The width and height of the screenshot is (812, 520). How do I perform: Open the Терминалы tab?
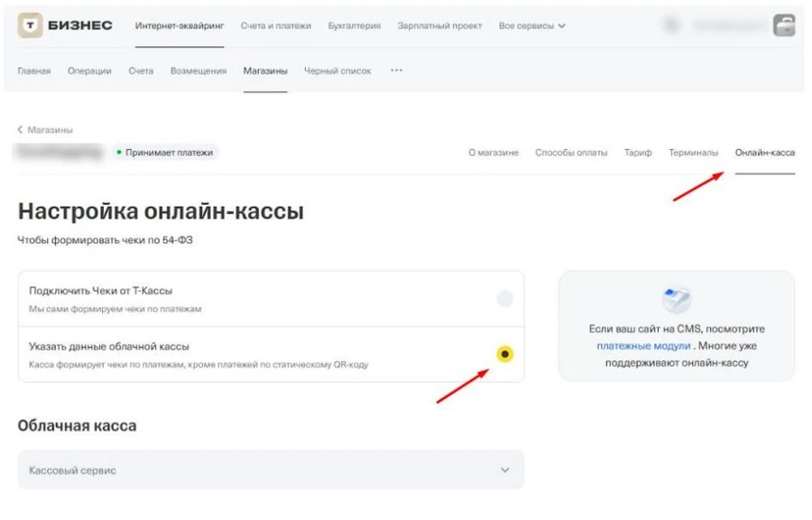coord(693,153)
